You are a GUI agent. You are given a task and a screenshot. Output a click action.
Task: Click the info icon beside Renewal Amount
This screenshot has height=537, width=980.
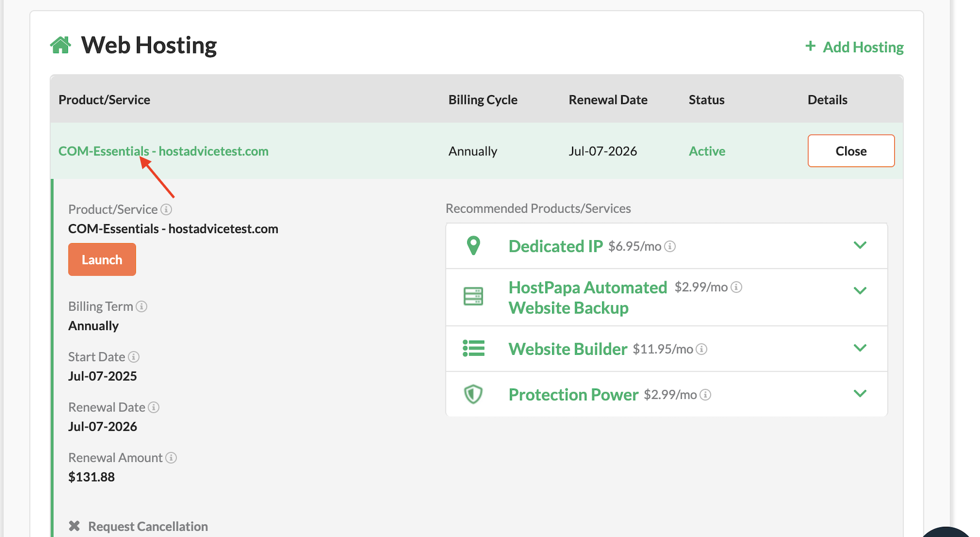[x=171, y=458]
